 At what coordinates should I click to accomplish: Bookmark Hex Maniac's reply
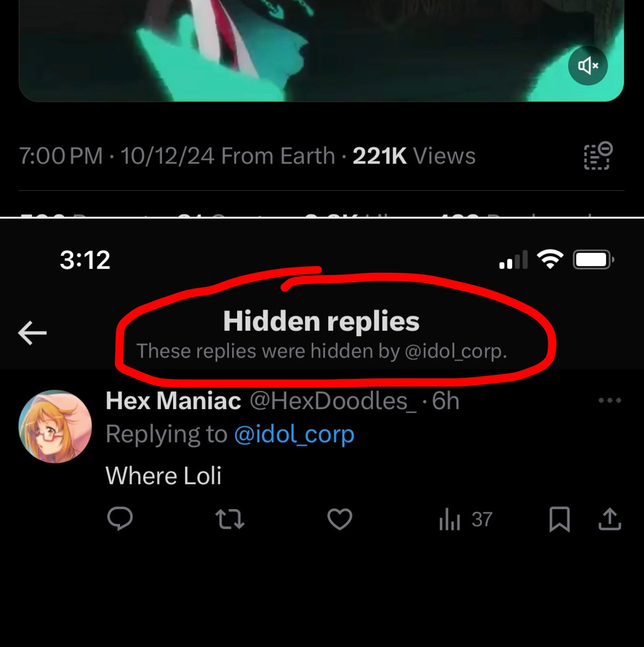(x=560, y=519)
